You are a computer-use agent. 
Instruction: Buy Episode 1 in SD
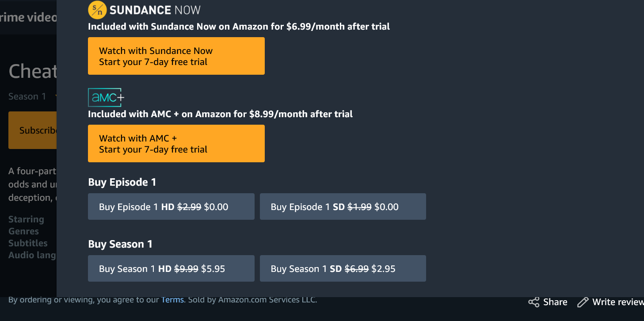click(343, 206)
